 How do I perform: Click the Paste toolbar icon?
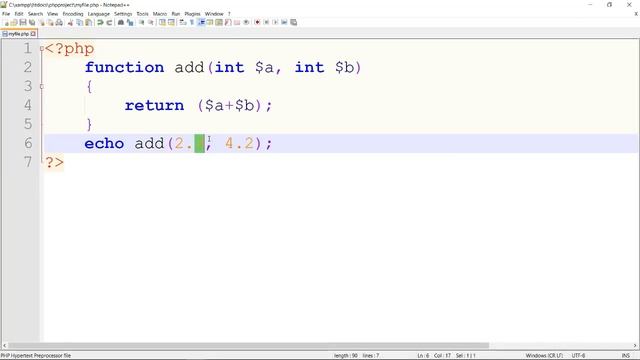pos(88,22)
